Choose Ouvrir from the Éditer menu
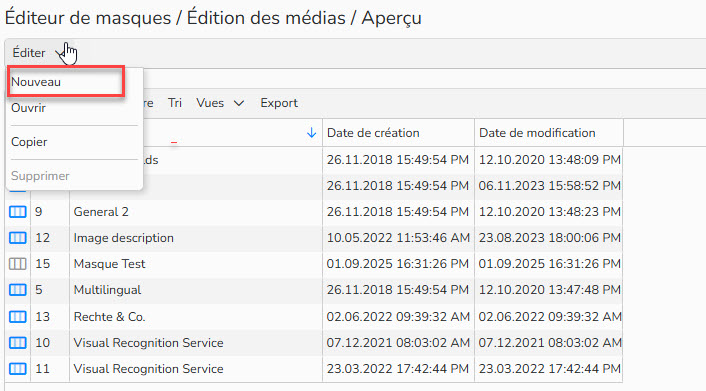The image size is (706, 391). tap(28, 108)
